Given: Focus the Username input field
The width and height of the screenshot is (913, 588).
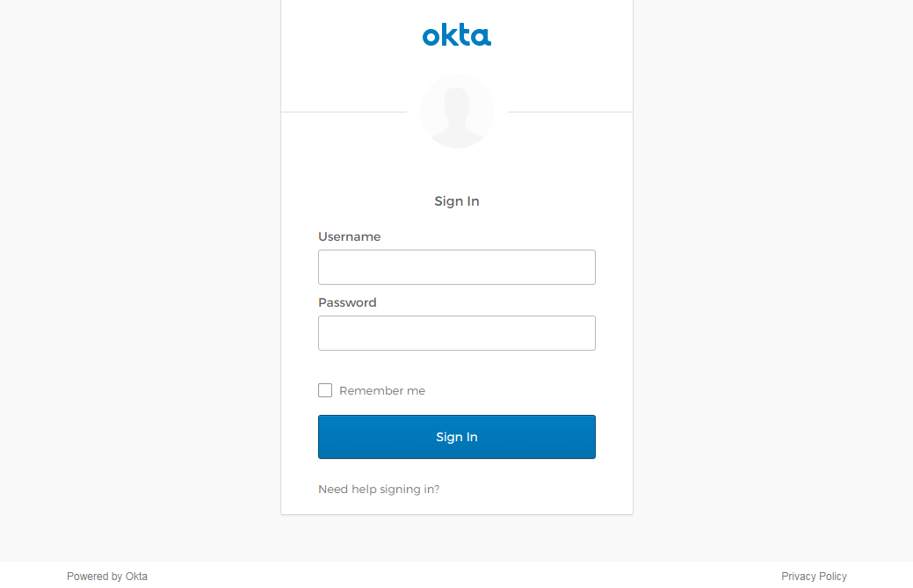Looking at the screenshot, I should 457,267.
